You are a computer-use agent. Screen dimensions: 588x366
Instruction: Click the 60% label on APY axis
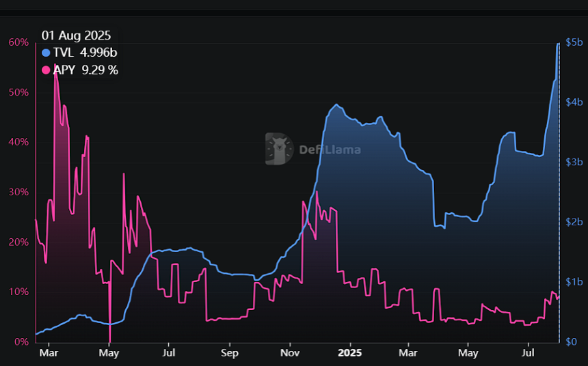tap(18, 42)
